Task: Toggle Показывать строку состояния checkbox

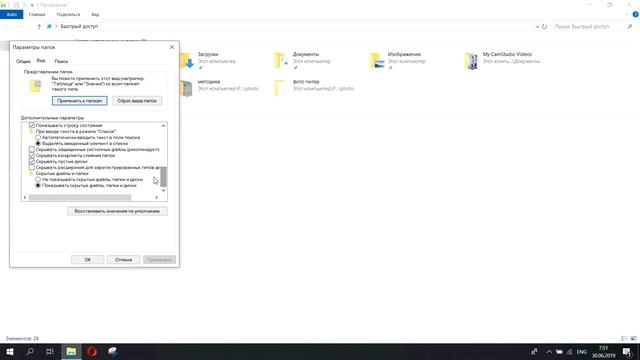Action: pyautogui.click(x=32, y=125)
